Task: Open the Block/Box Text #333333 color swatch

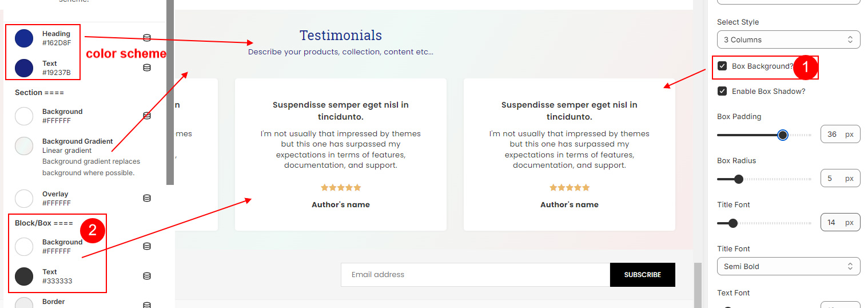Action: 24,277
